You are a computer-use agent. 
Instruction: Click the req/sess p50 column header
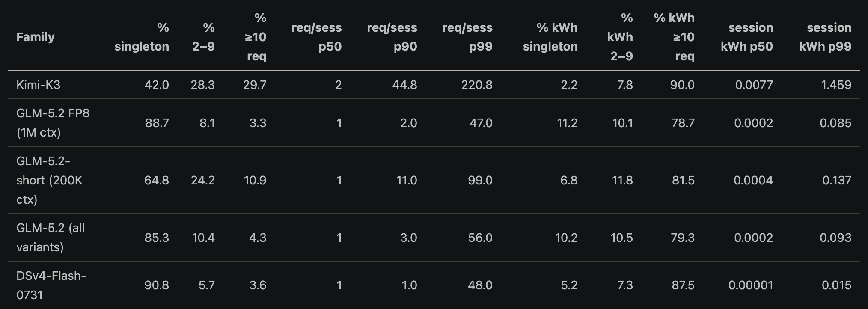(317, 37)
